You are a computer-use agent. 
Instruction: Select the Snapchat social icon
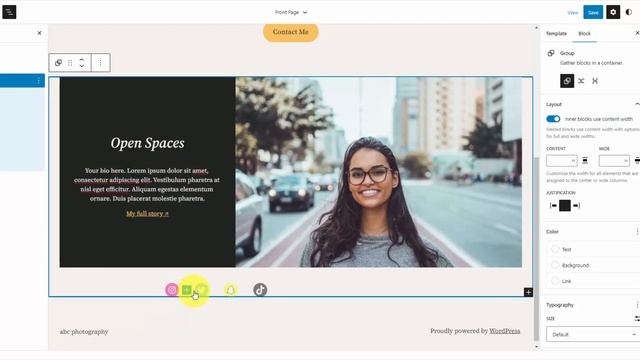pyautogui.click(x=231, y=290)
